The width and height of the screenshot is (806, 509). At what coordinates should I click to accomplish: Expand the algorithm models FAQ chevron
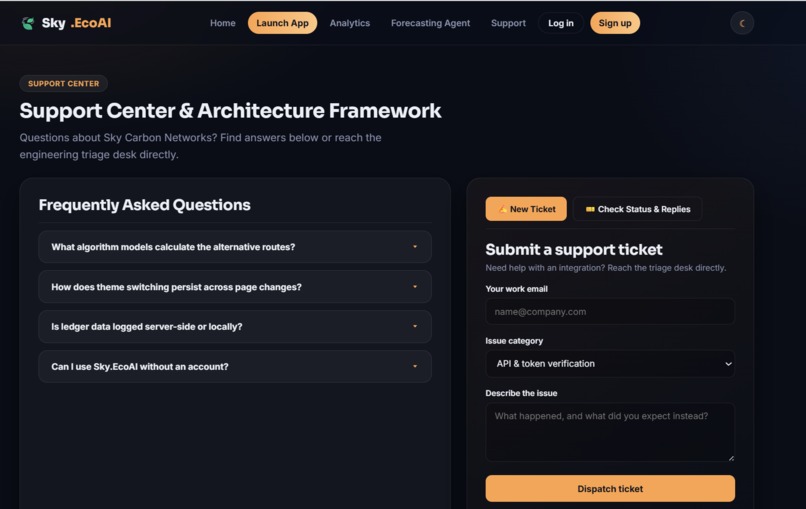pyautogui.click(x=415, y=247)
